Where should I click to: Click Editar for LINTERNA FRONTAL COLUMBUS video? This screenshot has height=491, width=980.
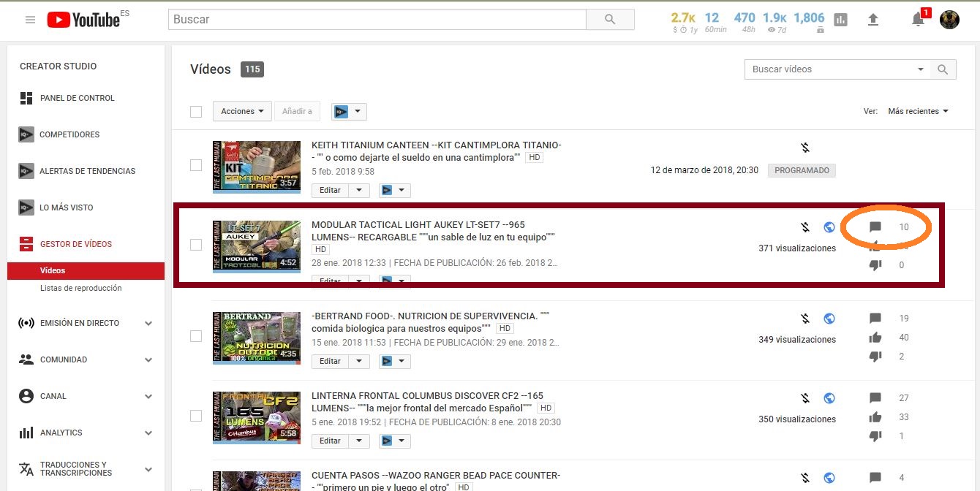tap(330, 441)
